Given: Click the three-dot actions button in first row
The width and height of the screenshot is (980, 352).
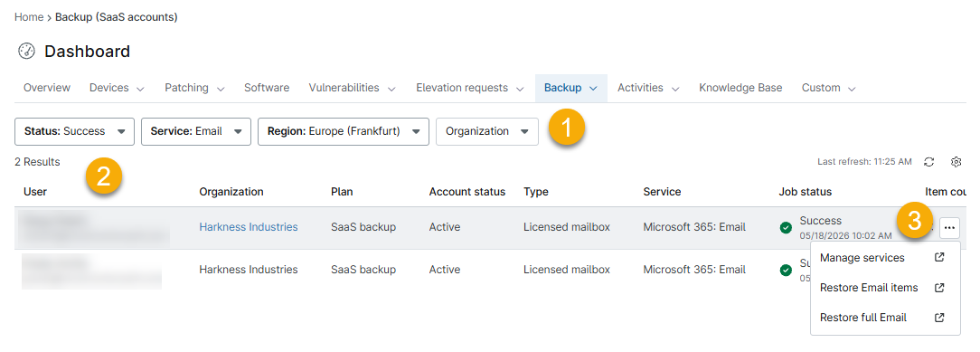Looking at the screenshot, I should (949, 228).
